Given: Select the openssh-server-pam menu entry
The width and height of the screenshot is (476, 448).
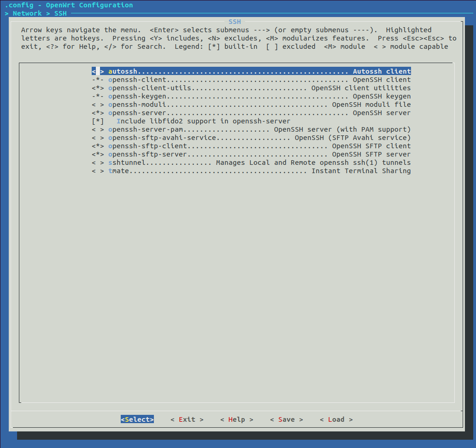Looking at the screenshot, I should 251,129.
